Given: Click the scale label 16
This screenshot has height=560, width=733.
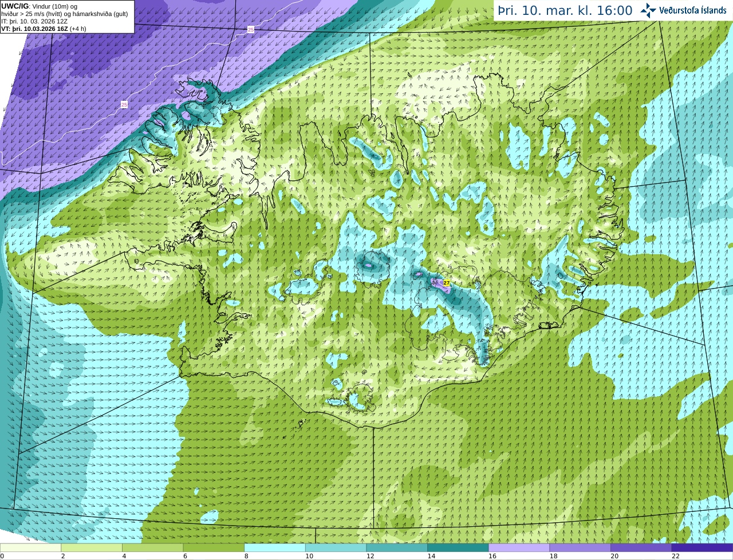Looking at the screenshot, I should point(492,556).
